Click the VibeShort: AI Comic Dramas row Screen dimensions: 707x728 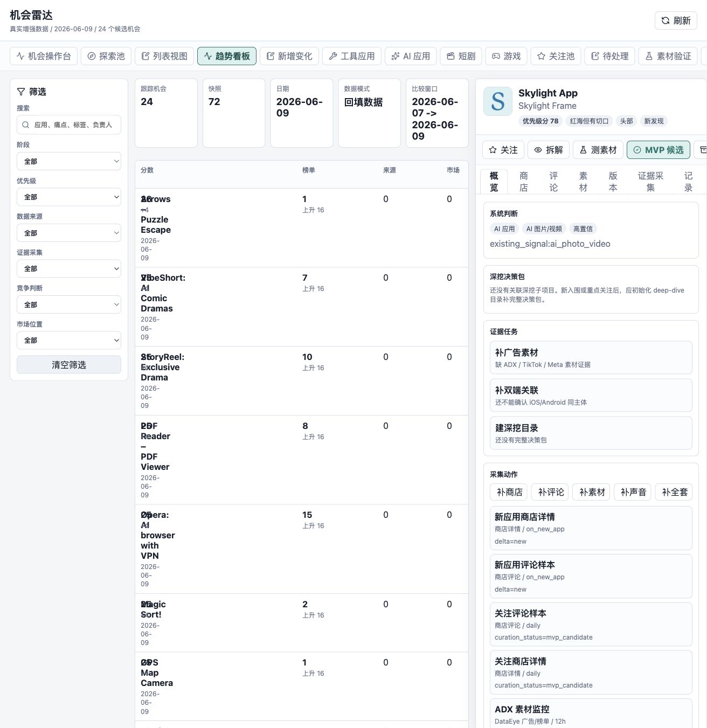(301, 307)
